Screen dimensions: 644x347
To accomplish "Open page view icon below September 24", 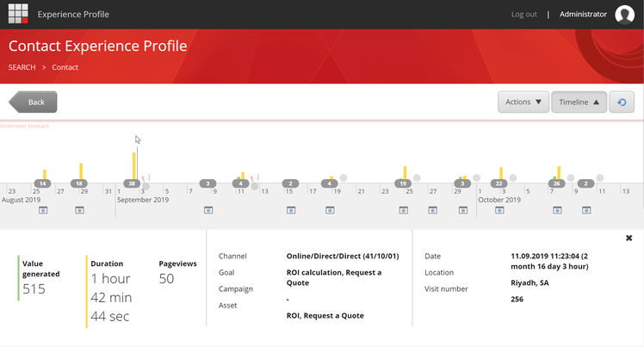I will 404,210.
